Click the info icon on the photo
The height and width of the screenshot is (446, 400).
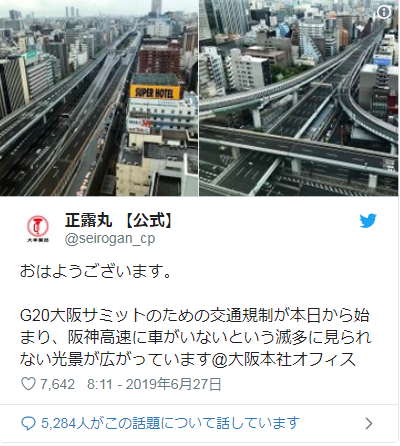(x=384, y=12)
